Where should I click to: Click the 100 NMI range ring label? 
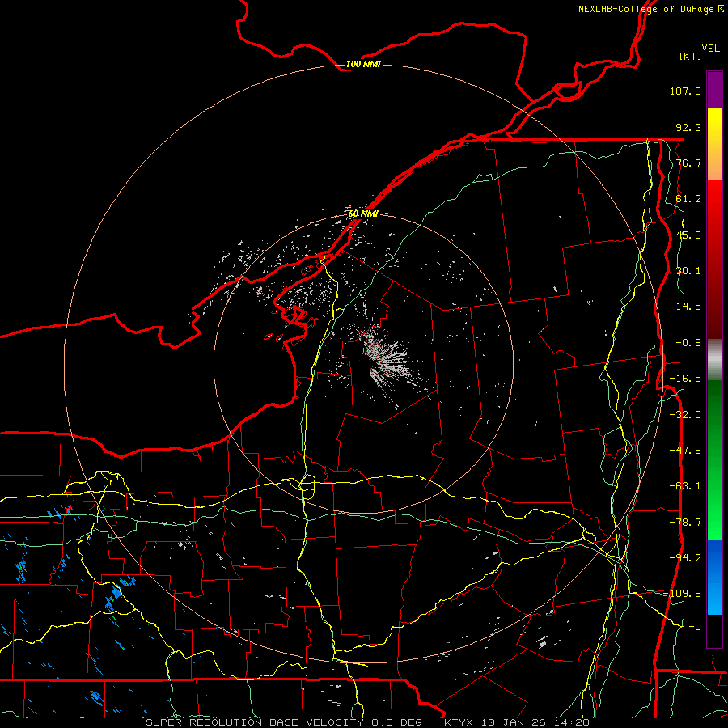click(363, 64)
